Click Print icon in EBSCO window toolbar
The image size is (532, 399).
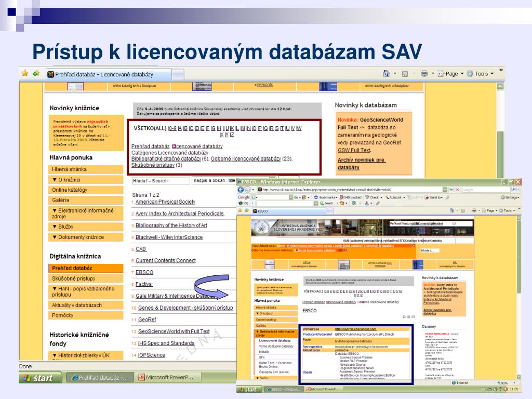click(x=474, y=210)
